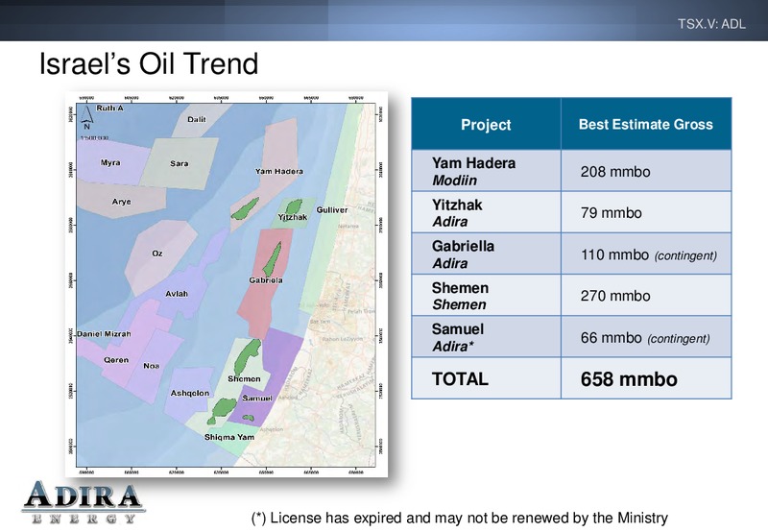
Task: Select the '66 mmbo (contingent)' cell
Action: pos(646,337)
